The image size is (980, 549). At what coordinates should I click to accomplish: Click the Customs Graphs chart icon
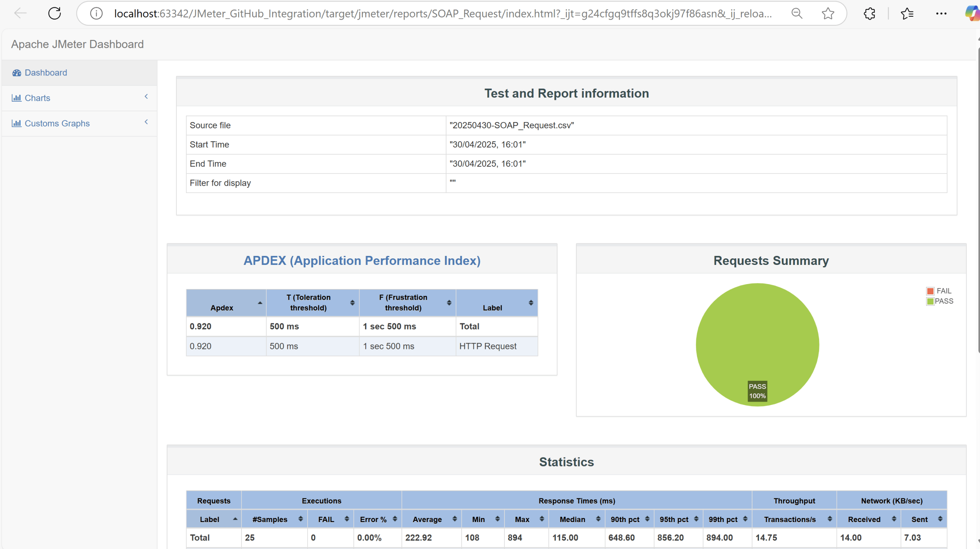[x=17, y=123]
